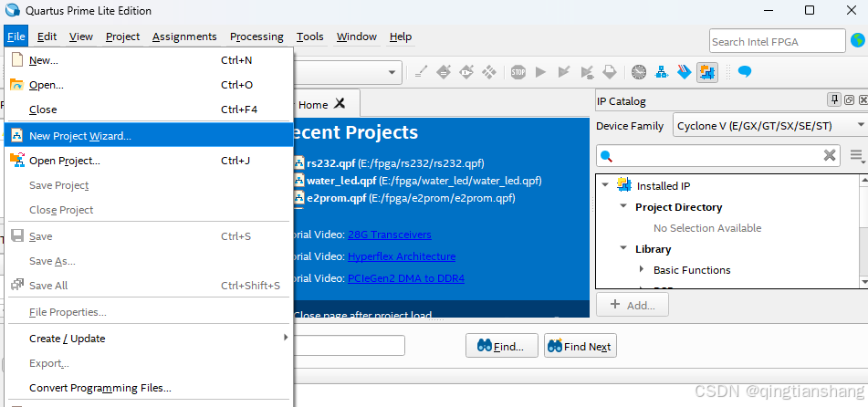Viewport: 868px width, 407px height.
Task: Click the globe icon beside the search box
Action: tap(857, 40)
